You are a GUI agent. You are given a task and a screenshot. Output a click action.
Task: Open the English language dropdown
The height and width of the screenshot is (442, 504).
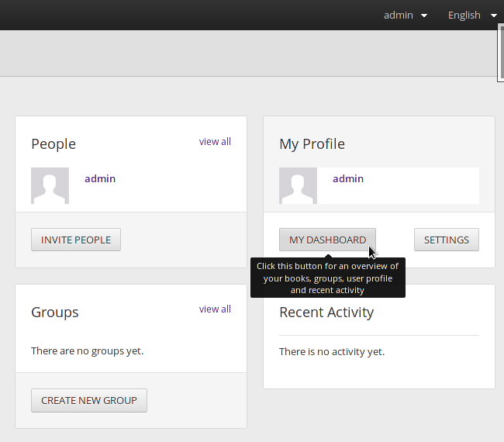tap(472, 15)
